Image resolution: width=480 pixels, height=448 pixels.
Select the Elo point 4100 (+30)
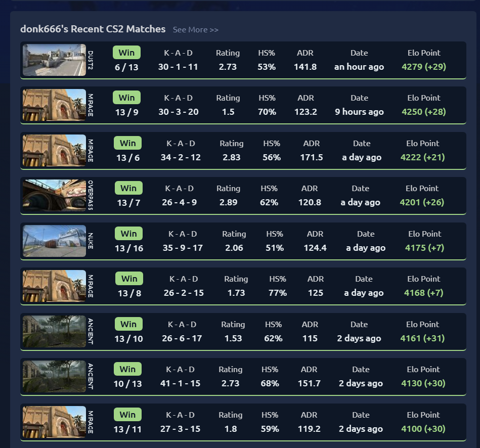[x=423, y=429]
